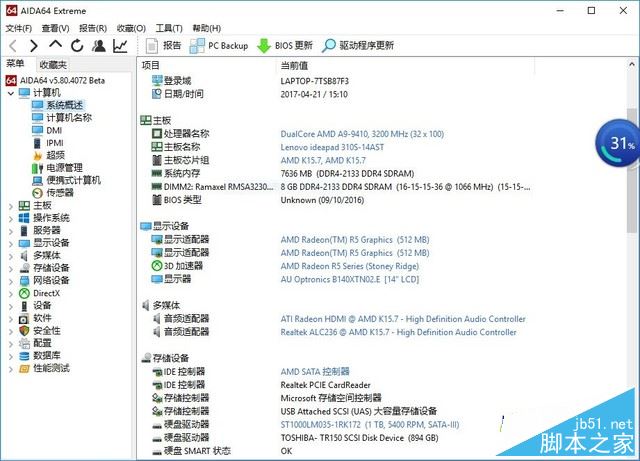This screenshot has width=640, height=461.
Task: Open AU Optronics B140XTN02.E monitor link
Action: pos(350,279)
